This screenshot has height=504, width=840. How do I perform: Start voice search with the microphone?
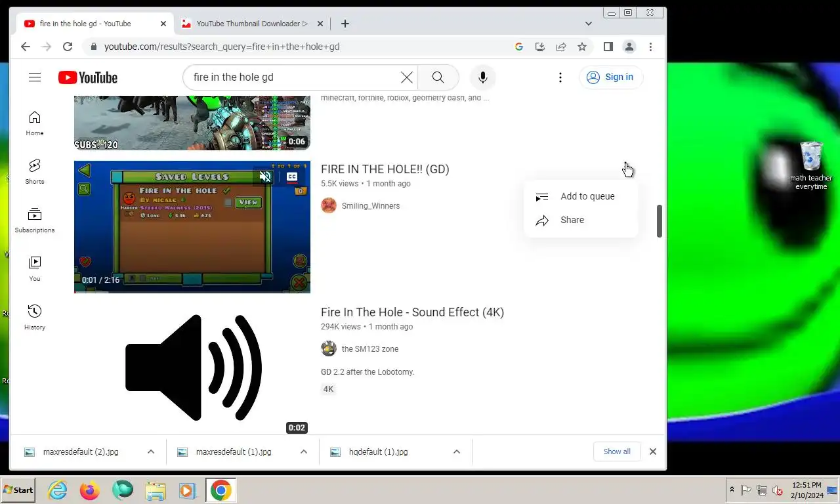click(x=483, y=77)
